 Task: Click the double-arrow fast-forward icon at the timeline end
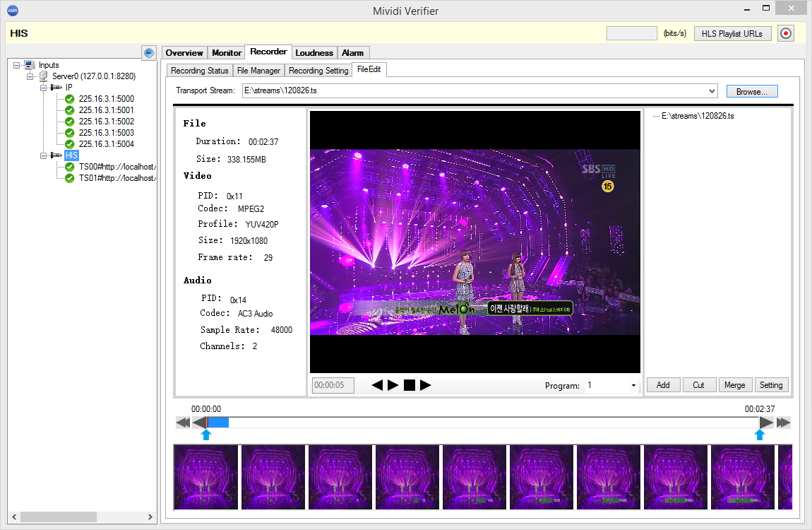(x=783, y=423)
